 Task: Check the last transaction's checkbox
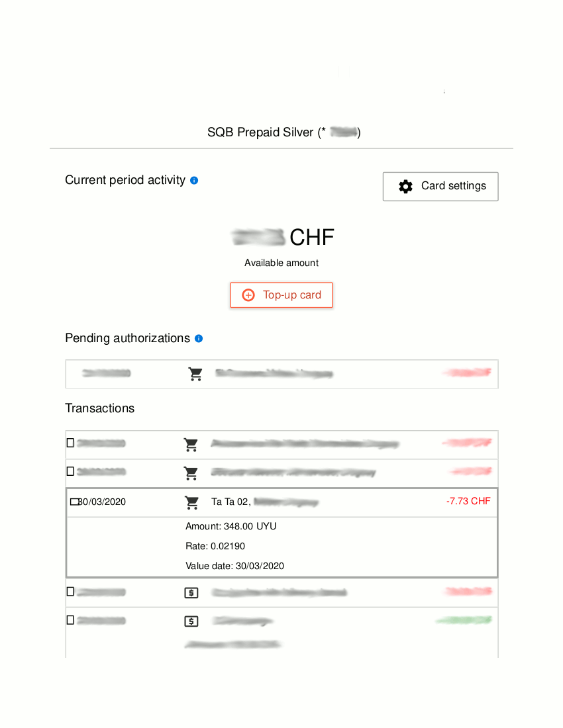click(x=70, y=620)
